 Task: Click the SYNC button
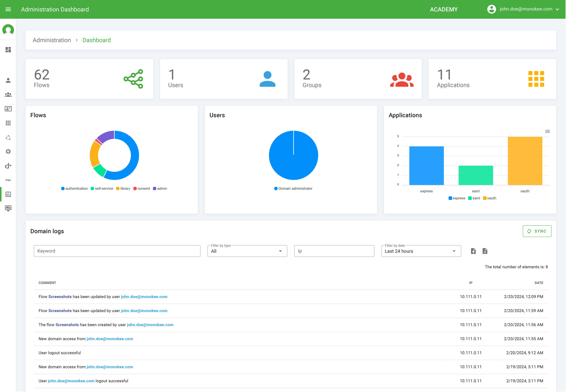pos(537,231)
